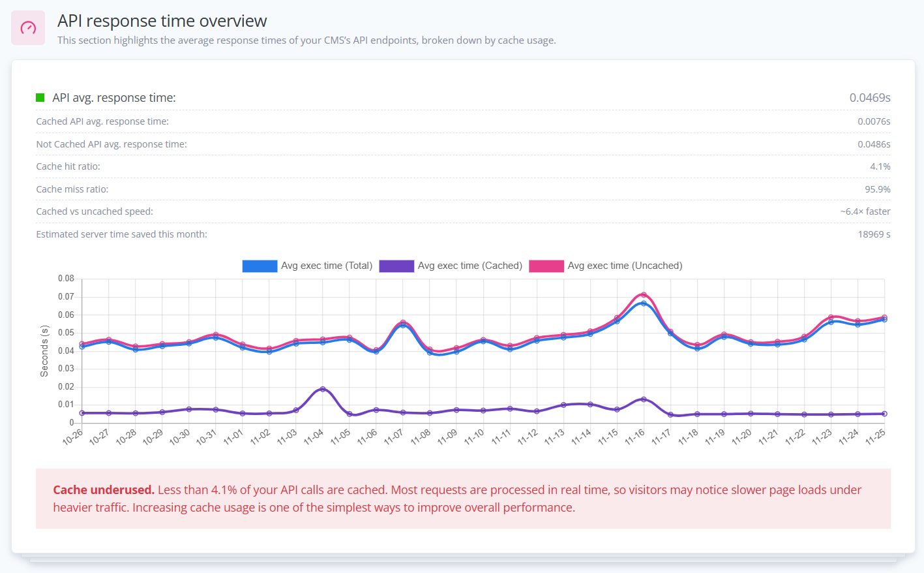
Task: Select the cached data point on 11-16
Action: (x=644, y=399)
